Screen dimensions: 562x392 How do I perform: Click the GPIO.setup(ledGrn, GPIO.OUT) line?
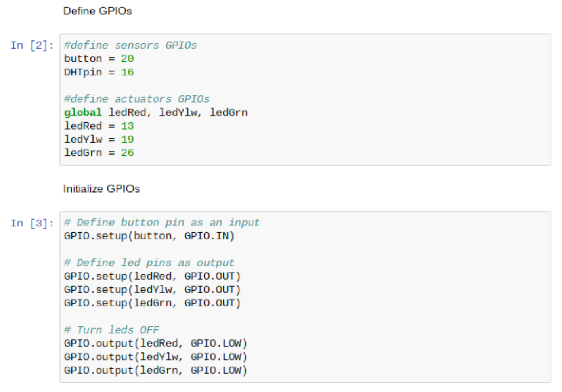(152, 304)
